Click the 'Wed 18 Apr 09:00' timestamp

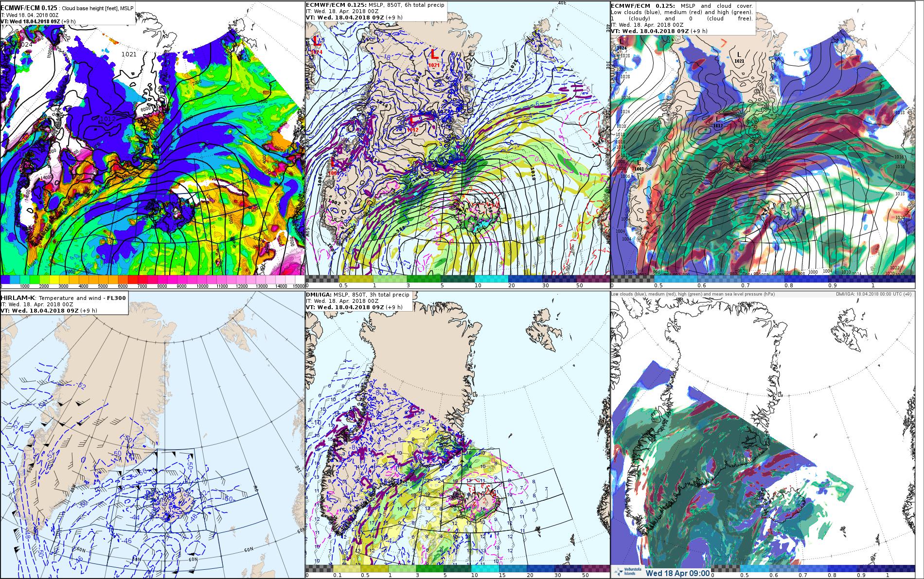677,573
